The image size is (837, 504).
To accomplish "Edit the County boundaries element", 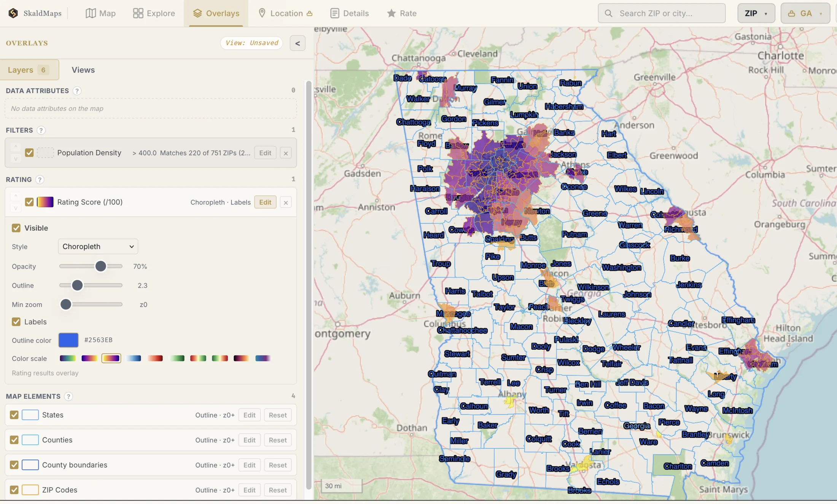I will [249, 465].
